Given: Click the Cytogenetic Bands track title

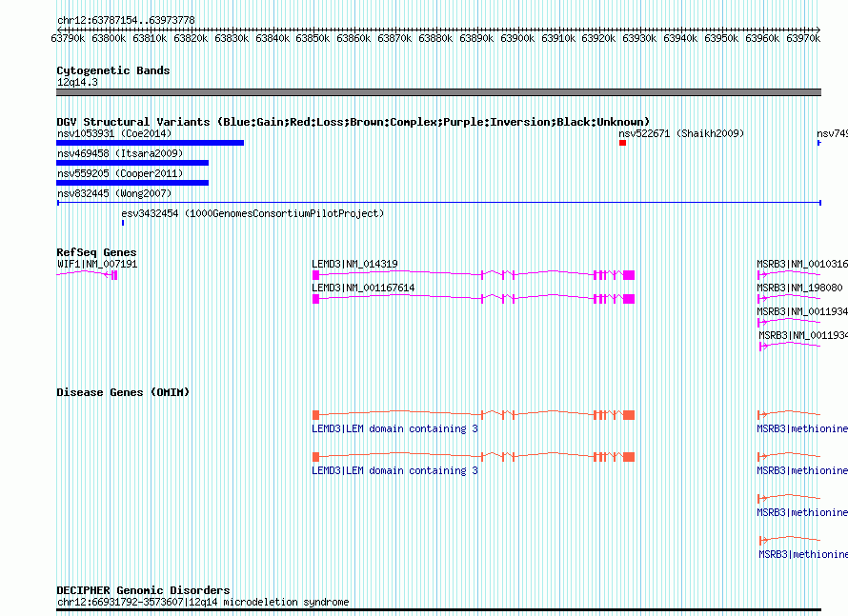Looking at the screenshot, I should pyautogui.click(x=113, y=70).
